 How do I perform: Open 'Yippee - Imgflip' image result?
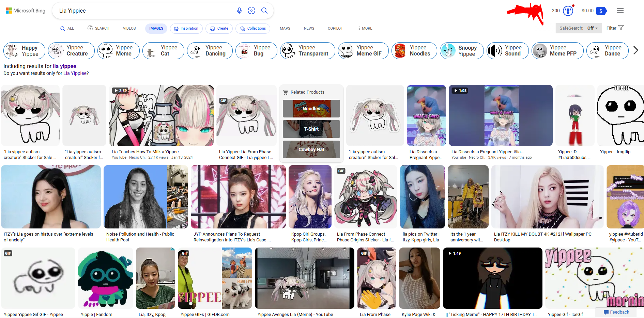[x=620, y=115]
